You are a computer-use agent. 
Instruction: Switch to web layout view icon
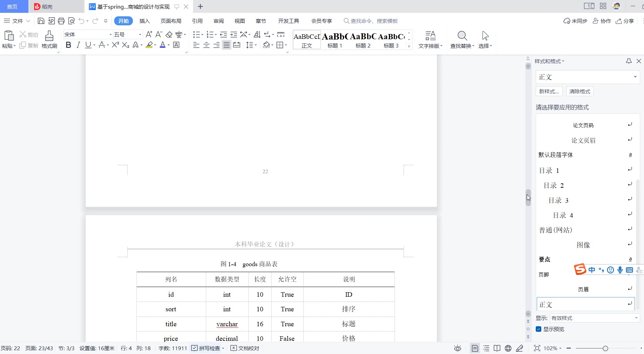click(508, 348)
